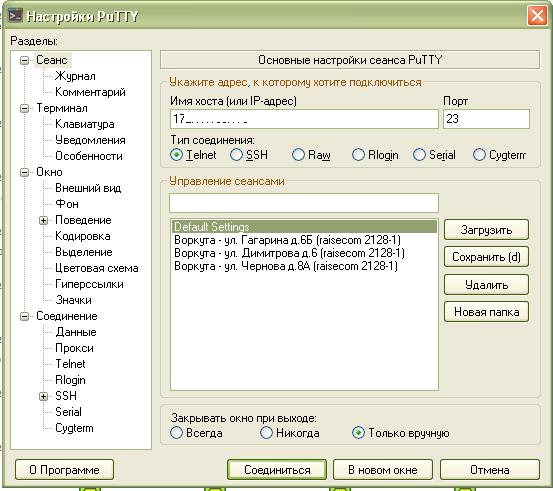Expand the SSH tree node
The height and width of the screenshot is (491, 553).
click(43, 396)
